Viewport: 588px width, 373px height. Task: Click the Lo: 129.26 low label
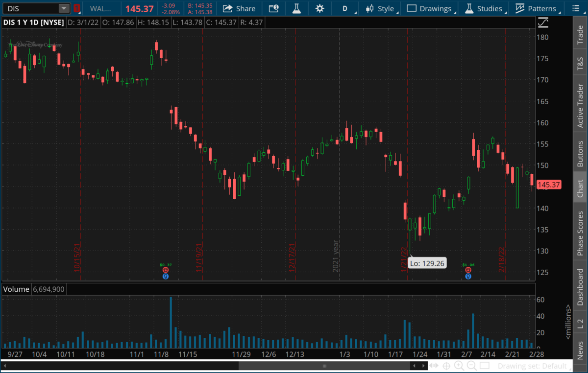(x=426, y=263)
